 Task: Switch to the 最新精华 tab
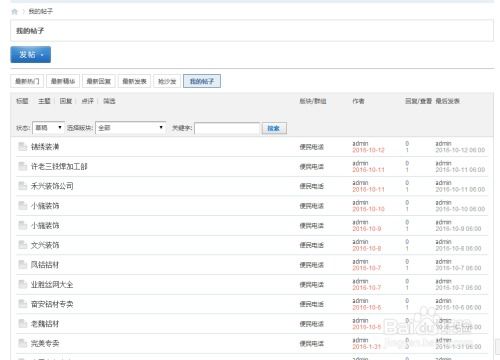(63, 81)
